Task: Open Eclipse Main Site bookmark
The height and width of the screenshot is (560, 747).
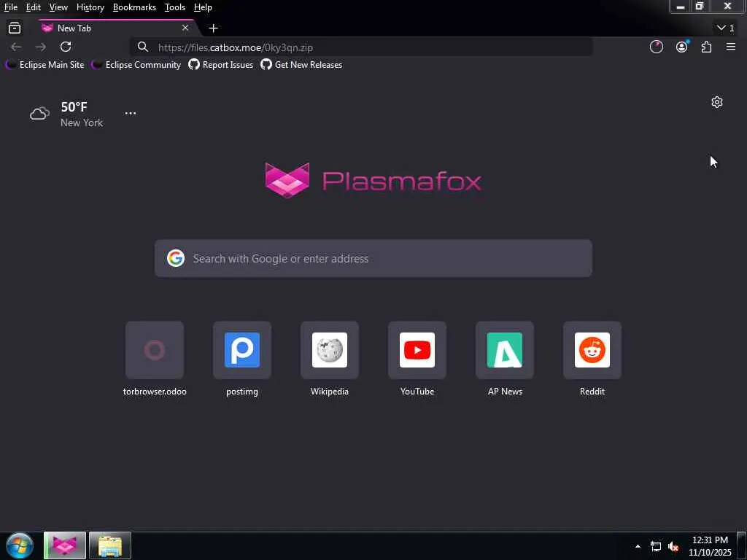Action: (x=44, y=65)
